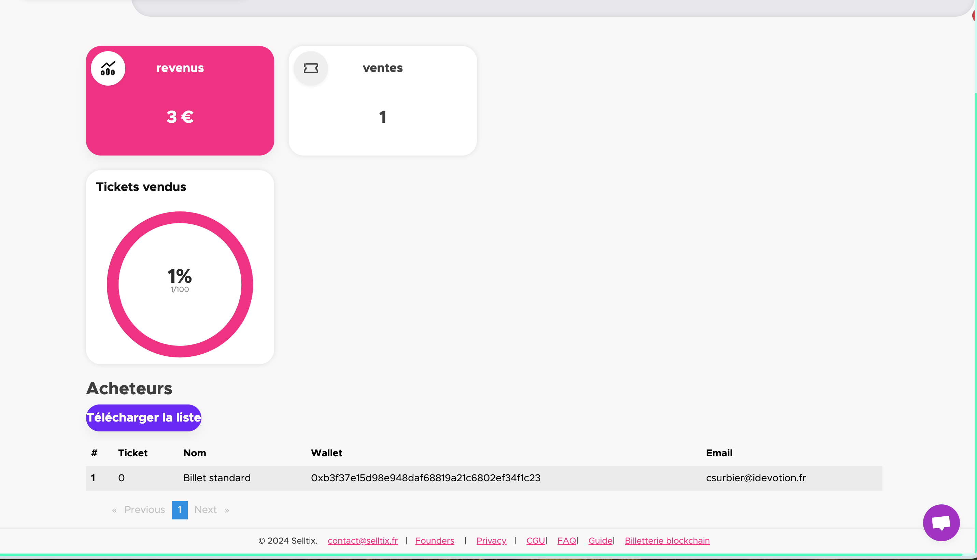Click the Tickets vendus donut chart
Screen dimensions: 977x560
[x=180, y=284]
